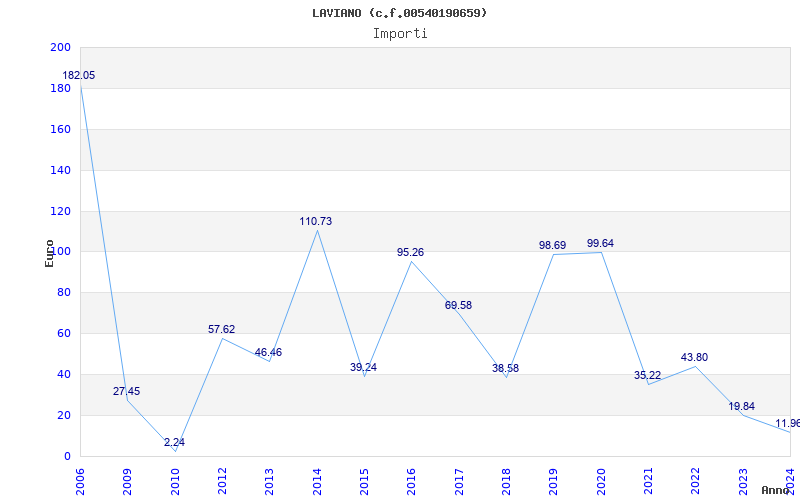
Task: Select the 2021 x-axis label
Action: coord(648,482)
